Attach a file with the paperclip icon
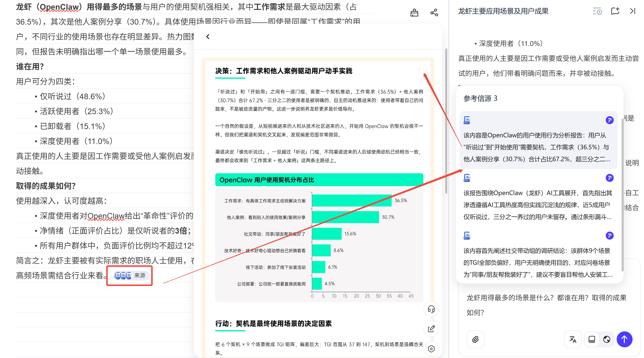Image resolution: width=644 pixels, height=358 pixels. click(475, 339)
